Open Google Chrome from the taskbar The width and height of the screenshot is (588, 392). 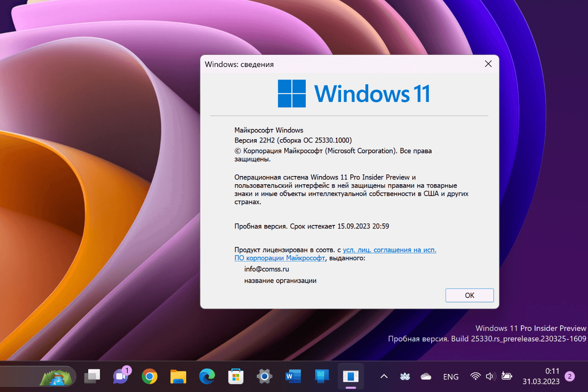[x=150, y=376]
